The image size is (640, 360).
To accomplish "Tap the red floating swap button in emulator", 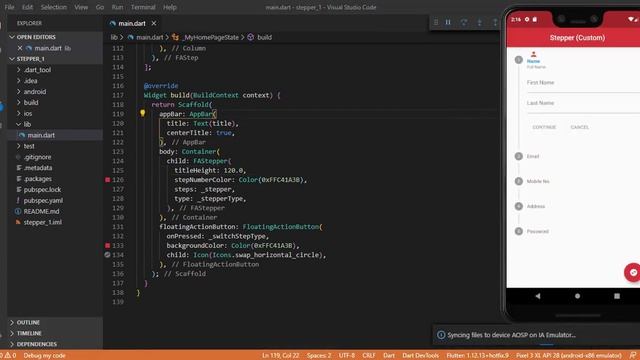I will click(x=632, y=272).
